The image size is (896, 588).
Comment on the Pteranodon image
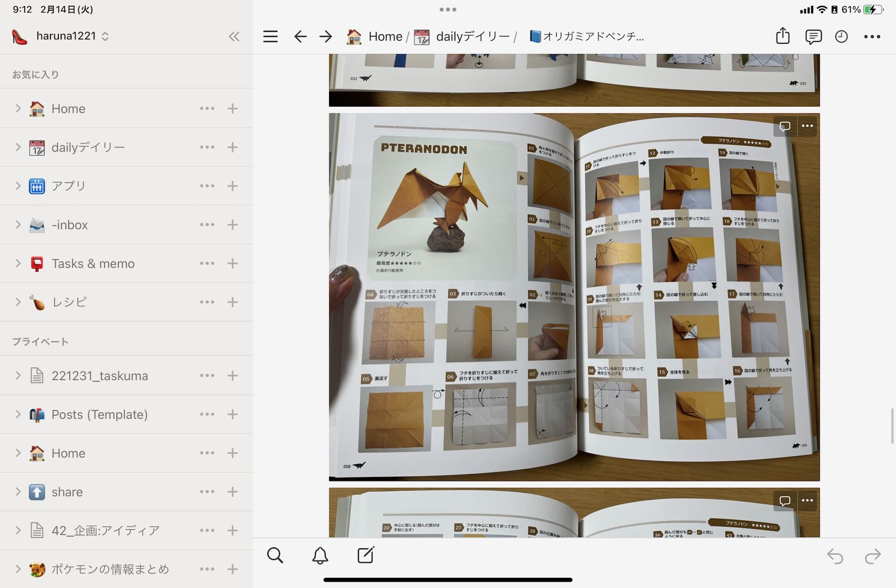click(x=785, y=126)
